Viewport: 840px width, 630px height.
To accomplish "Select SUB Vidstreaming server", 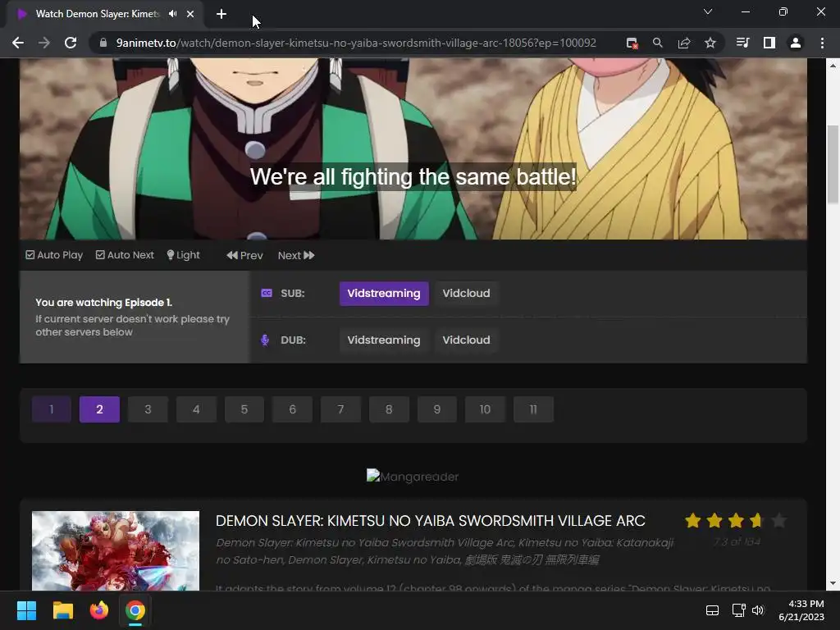I will 384,294.
